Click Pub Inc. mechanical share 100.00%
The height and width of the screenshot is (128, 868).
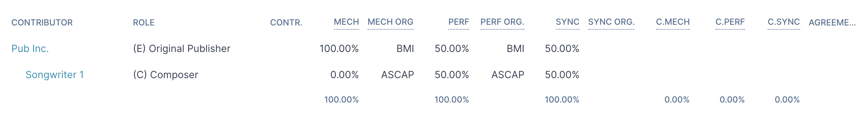click(x=339, y=48)
